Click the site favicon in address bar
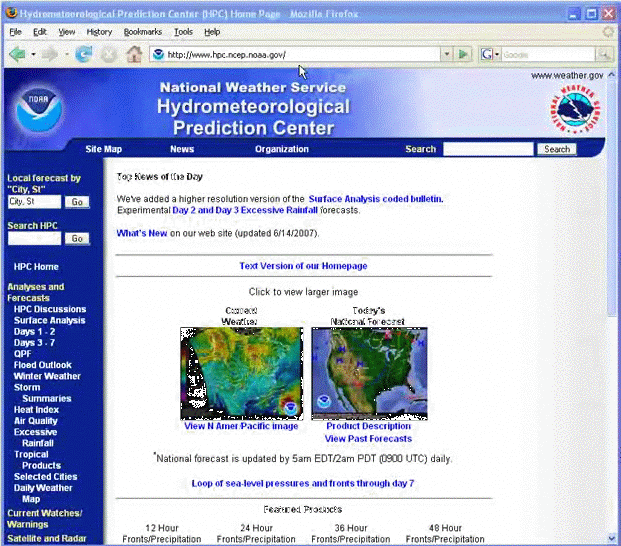621x546 pixels. pos(158,54)
